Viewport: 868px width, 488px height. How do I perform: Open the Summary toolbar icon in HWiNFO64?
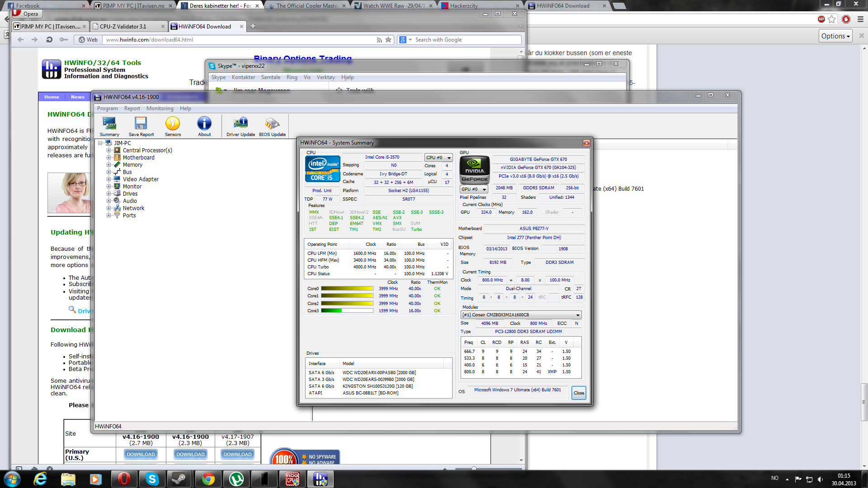[x=109, y=126]
